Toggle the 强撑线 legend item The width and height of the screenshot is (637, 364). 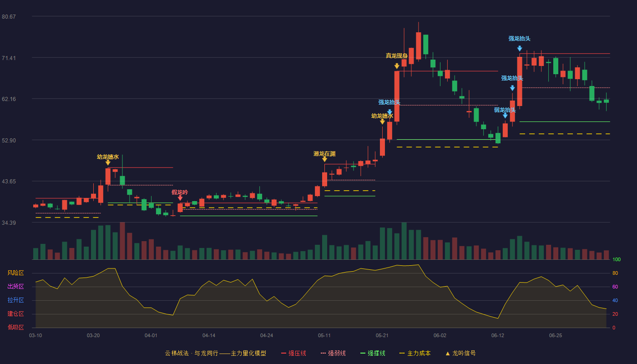[x=373, y=353]
